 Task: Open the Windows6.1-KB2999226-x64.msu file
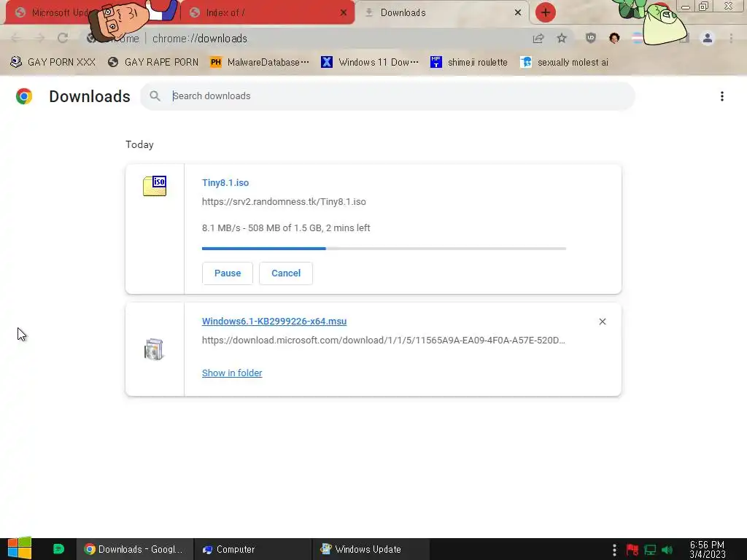pos(274,322)
